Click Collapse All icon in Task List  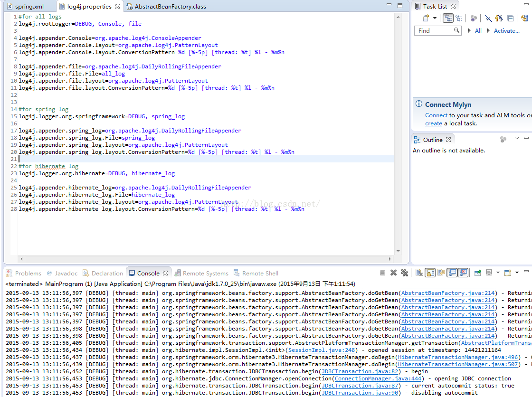click(511, 19)
